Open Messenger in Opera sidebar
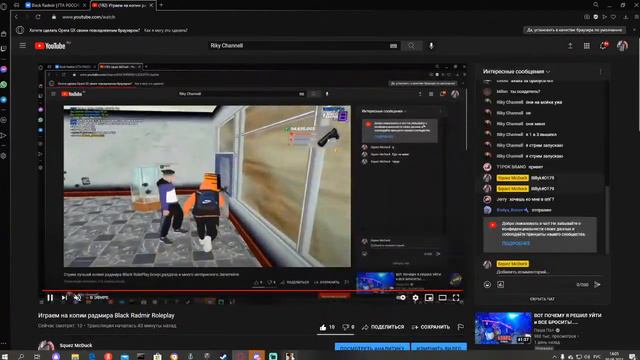The width and height of the screenshot is (640, 360). 4,69
